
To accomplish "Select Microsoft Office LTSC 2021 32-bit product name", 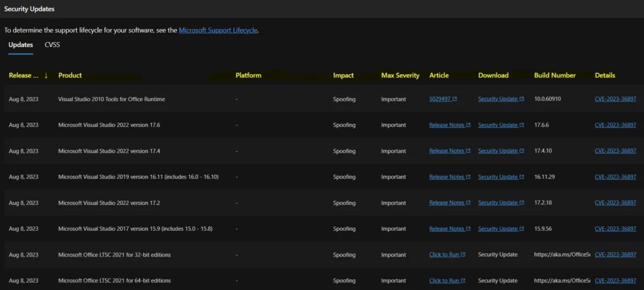I will pyautogui.click(x=114, y=255).
